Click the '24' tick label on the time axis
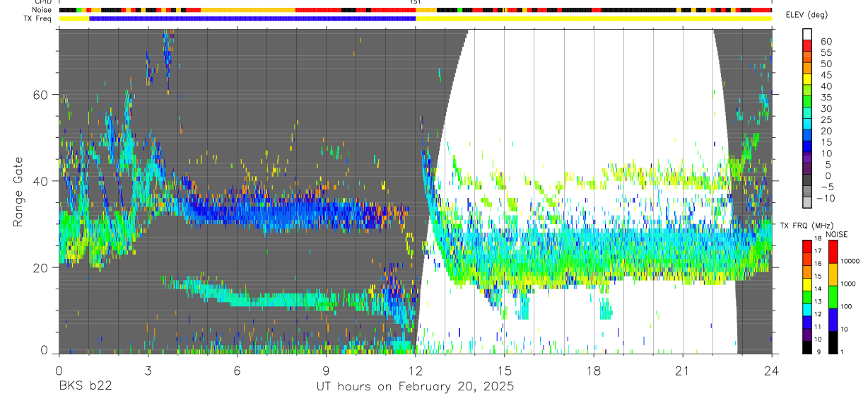This screenshot has width=868, height=401. point(772,371)
